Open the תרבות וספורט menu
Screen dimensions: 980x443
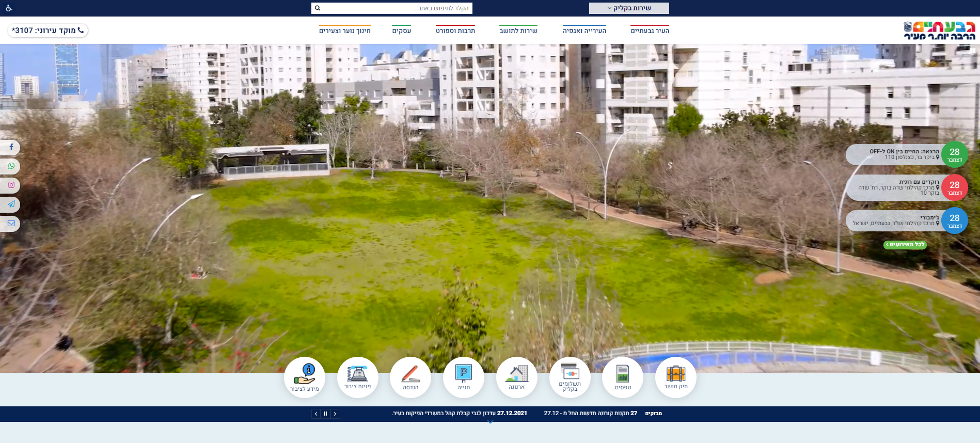click(455, 31)
